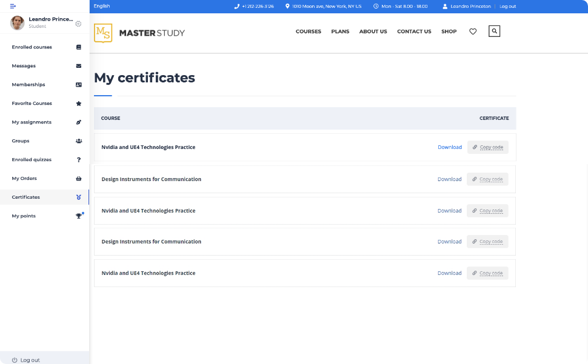Click the Groups people icon
This screenshot has height=364, width=588.
[79, 141]
